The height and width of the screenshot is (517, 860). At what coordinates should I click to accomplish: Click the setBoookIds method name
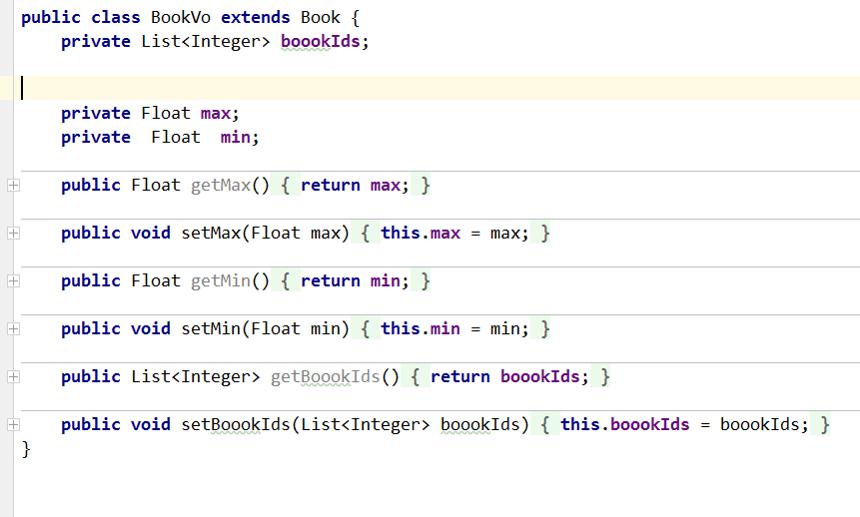pyautogui.click(x=236, y=424)
